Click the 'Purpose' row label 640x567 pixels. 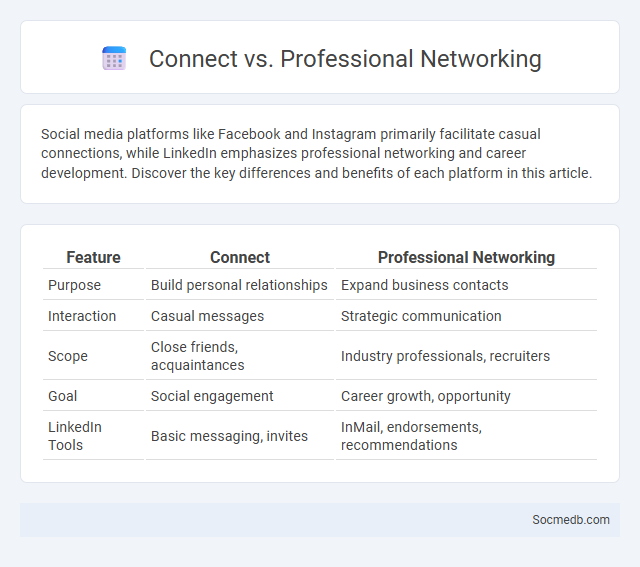[74, 285]
